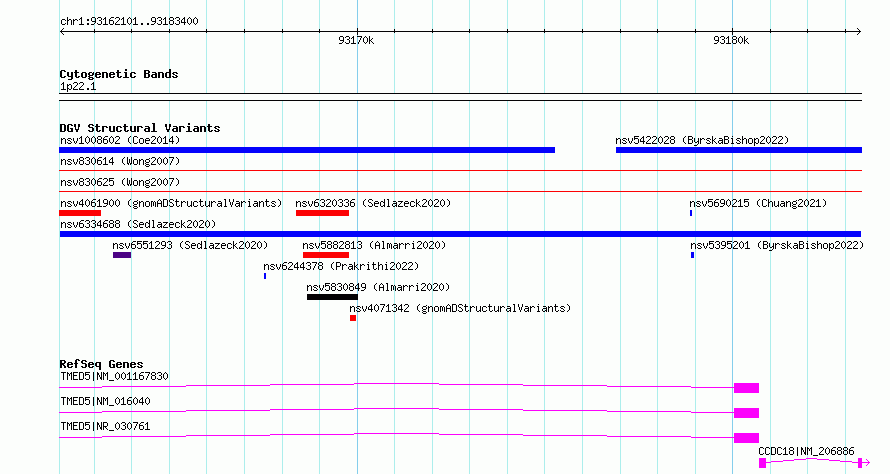Open nsv830625 (Wong2007) variant label

point(120,182)
